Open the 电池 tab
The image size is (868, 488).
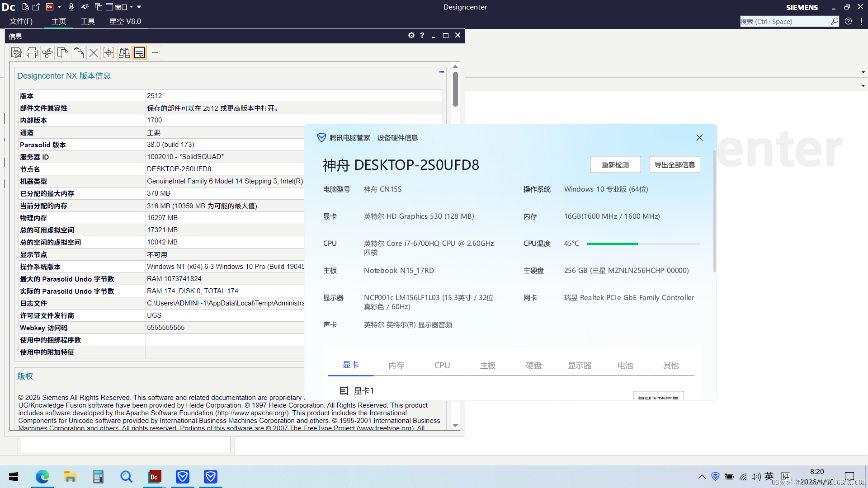tap(625, 365)
